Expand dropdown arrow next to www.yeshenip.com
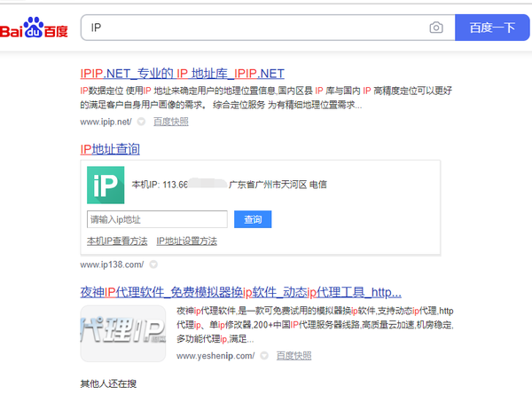This screenshot has height=395, width=532. (264, 356)
